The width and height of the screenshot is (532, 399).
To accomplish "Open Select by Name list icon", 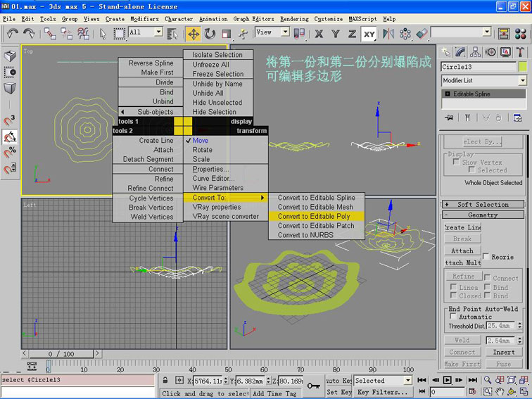I will [172, 34].
